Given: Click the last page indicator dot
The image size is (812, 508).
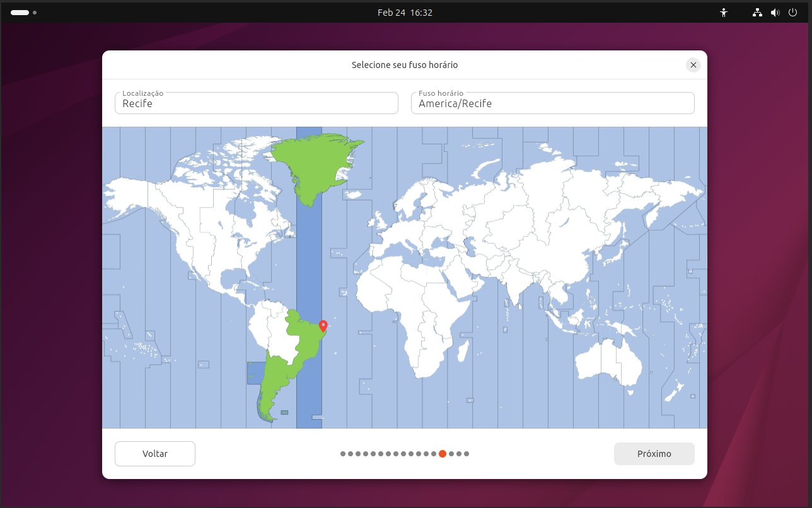Looking at the screenshot, I should click(467, 454).
